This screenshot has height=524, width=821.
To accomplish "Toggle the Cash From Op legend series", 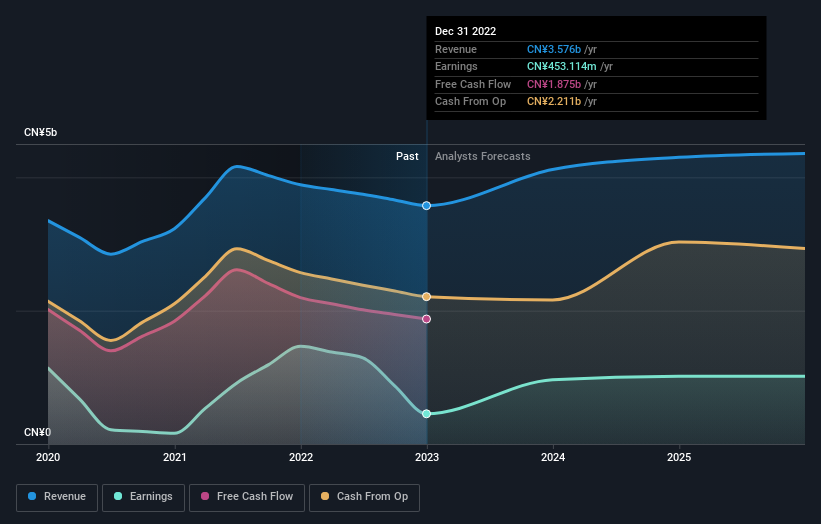I will click(364, 497).
